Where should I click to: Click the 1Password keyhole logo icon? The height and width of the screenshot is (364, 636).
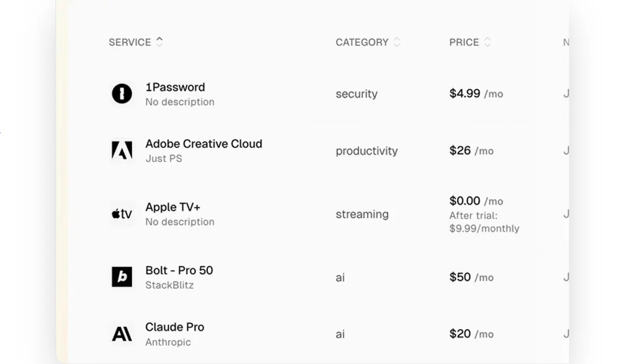point(122,94)
